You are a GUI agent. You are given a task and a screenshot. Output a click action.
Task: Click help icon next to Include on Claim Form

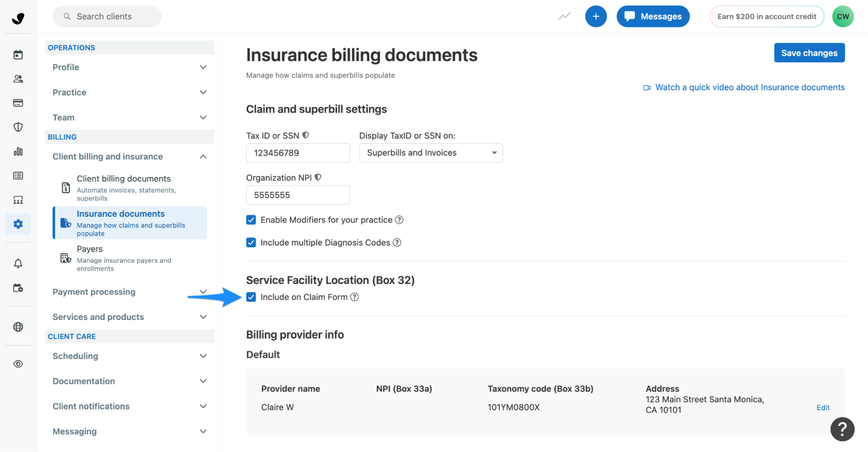click(354, 297)
